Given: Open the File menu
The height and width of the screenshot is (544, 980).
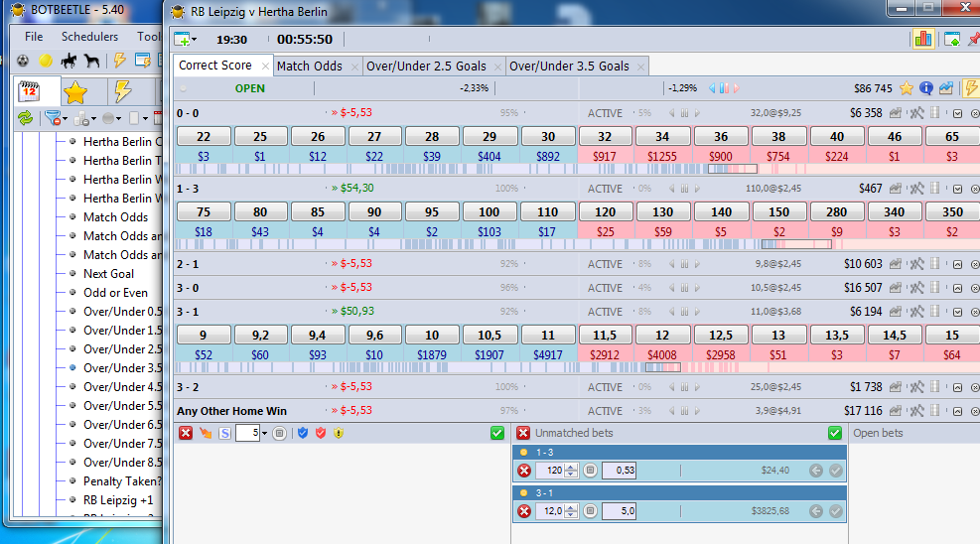Looking at the screenshot, I should 34,36.
